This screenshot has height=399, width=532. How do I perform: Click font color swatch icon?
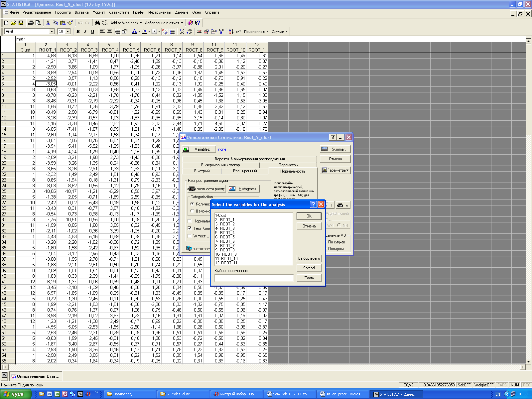pyautogui.click(x=134, y=32)
